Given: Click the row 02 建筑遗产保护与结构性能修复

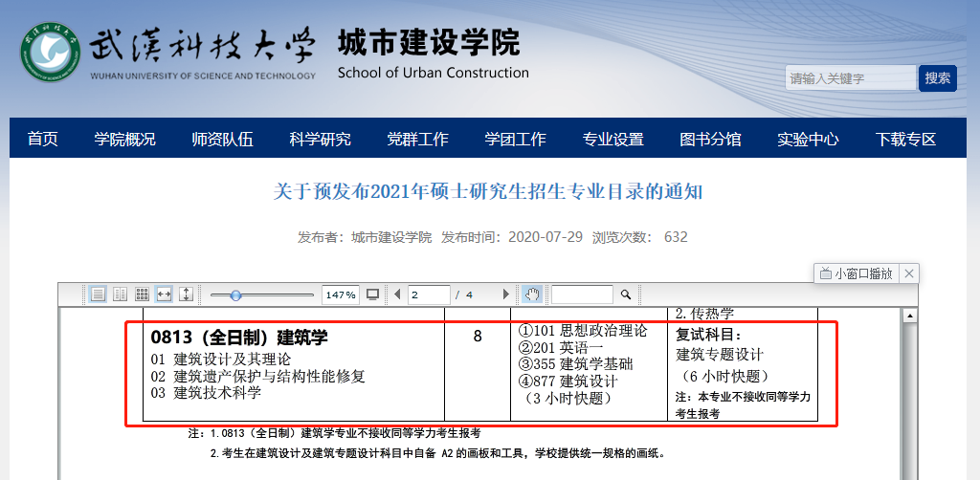Looking at the screenshot, I should [x=258, y=377].
